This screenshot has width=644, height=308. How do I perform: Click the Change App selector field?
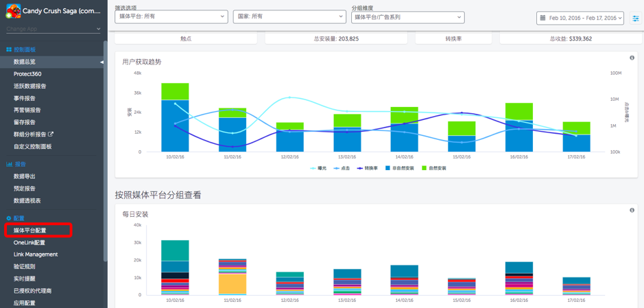click(x=53, y=29)
